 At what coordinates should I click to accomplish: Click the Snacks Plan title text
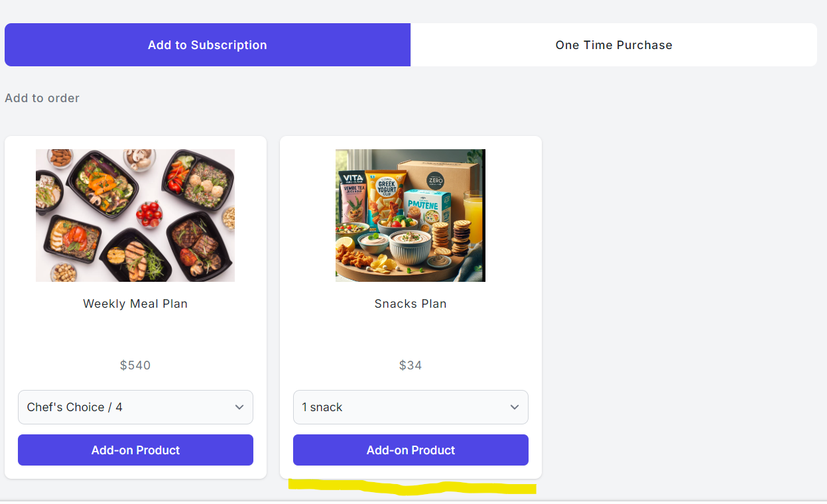pyautogui.click(x=411, y=304)
